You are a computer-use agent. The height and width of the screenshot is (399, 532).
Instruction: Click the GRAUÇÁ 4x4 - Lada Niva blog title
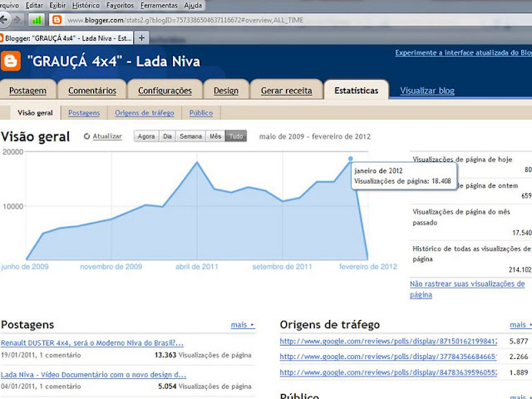114,62
